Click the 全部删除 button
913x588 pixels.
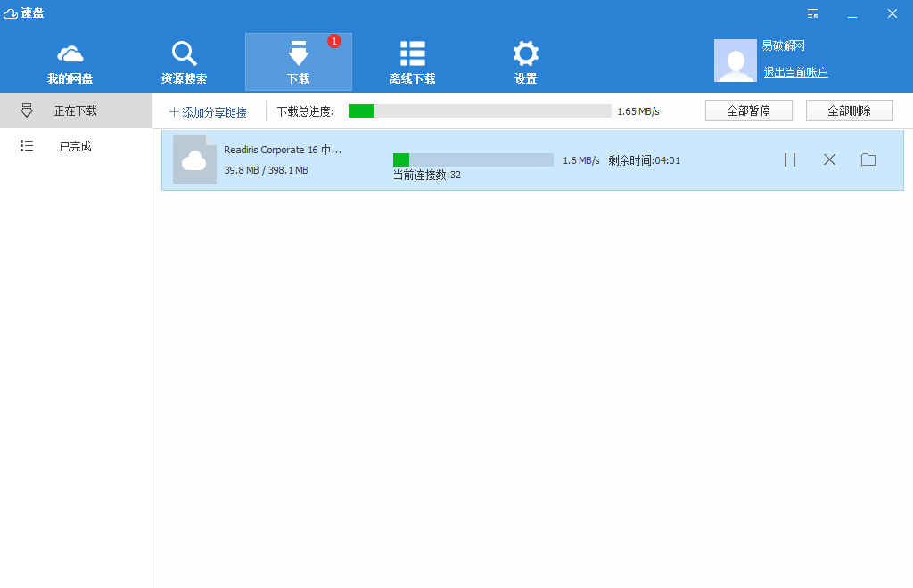tap(849, 110)
